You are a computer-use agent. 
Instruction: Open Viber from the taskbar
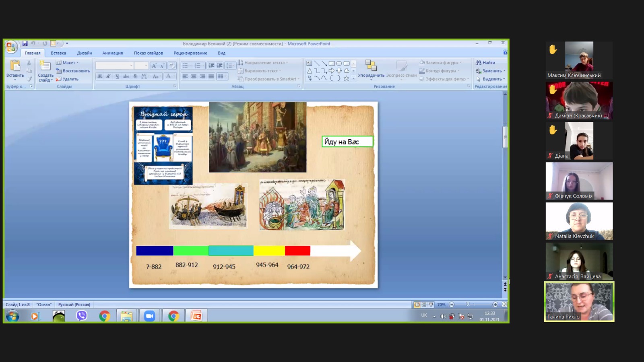(82, 316)
